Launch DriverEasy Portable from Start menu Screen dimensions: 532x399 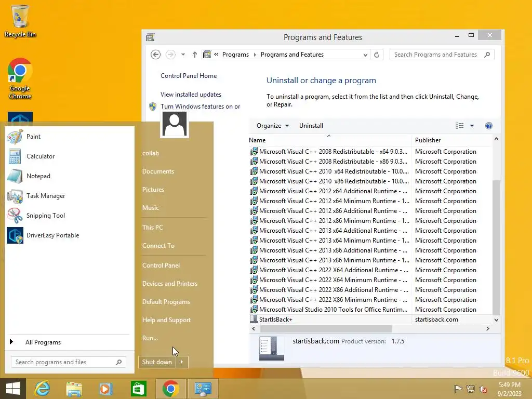(x=70, y=235)
